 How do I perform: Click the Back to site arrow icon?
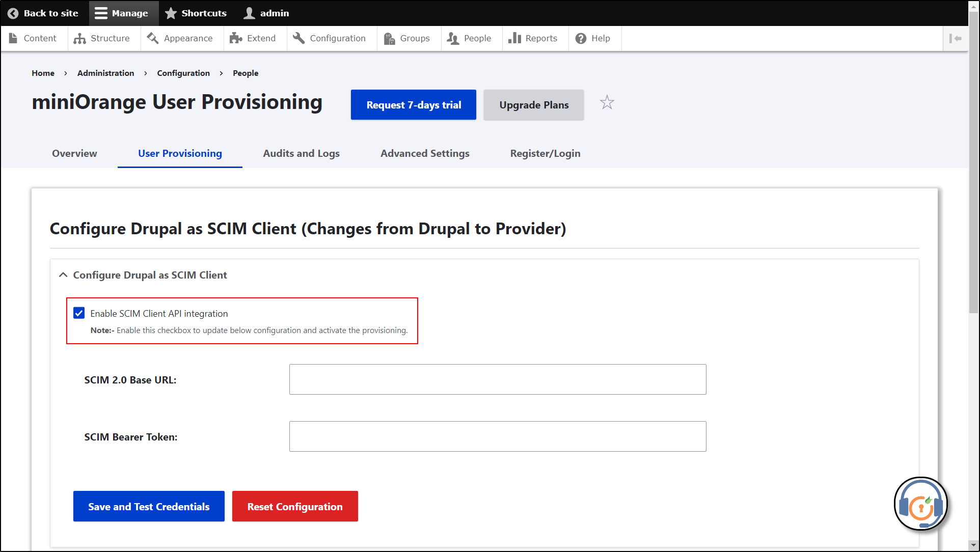coord(13,13)
